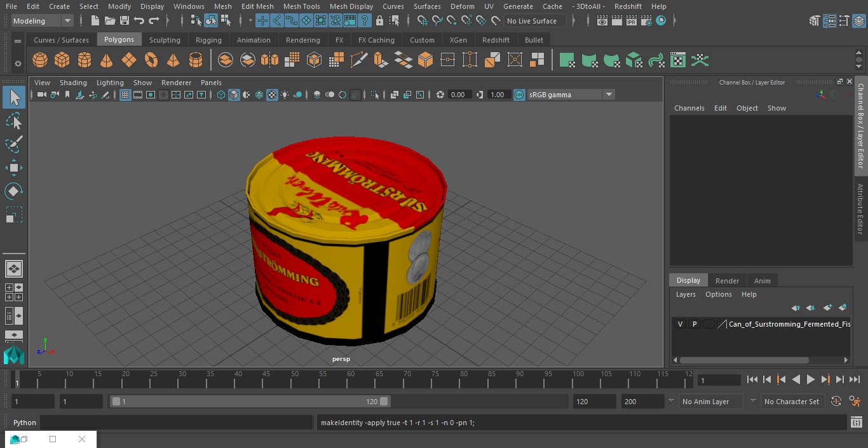Activate the Select tool in toolbox
Viewport: 868px width, 448px height.
(14, 97)
